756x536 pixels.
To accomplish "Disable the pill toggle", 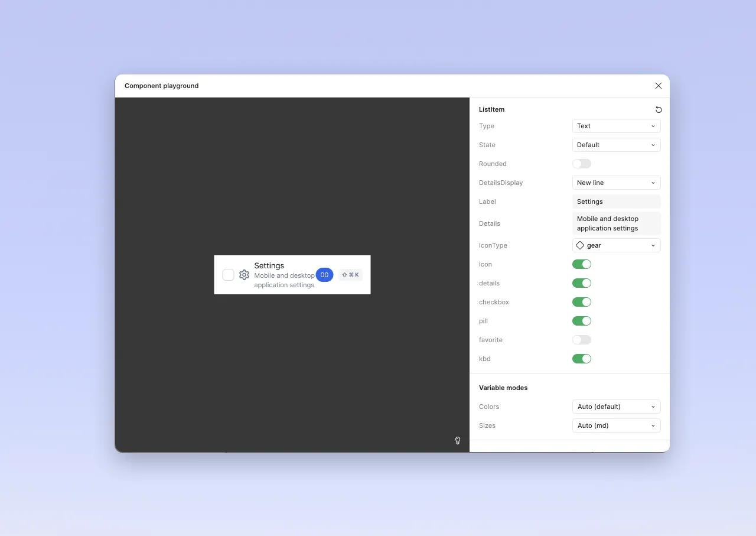I will (x=581, y=321).
